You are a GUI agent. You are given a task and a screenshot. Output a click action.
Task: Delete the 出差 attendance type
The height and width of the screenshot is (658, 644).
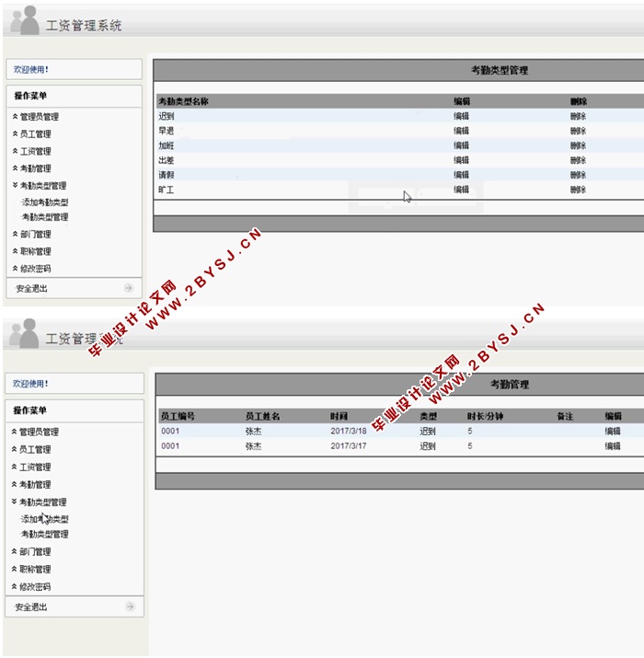coord(578,160)
